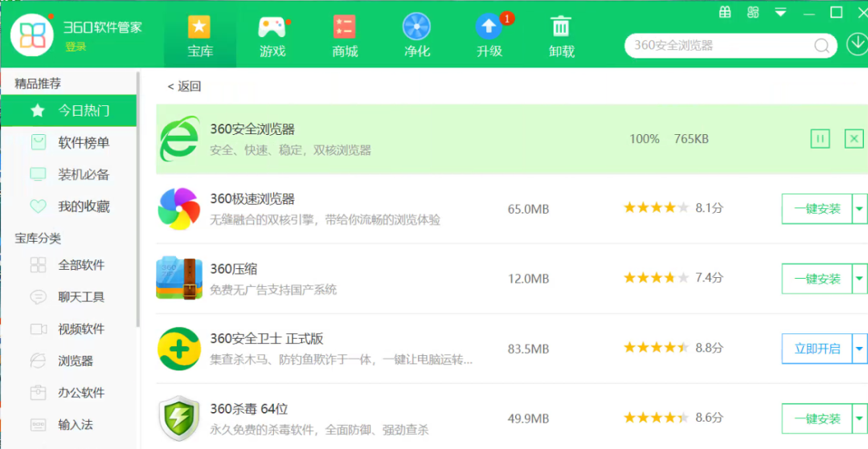Select 聊天工具 category
Screen dimensions: 868x449
pos(68,297)
